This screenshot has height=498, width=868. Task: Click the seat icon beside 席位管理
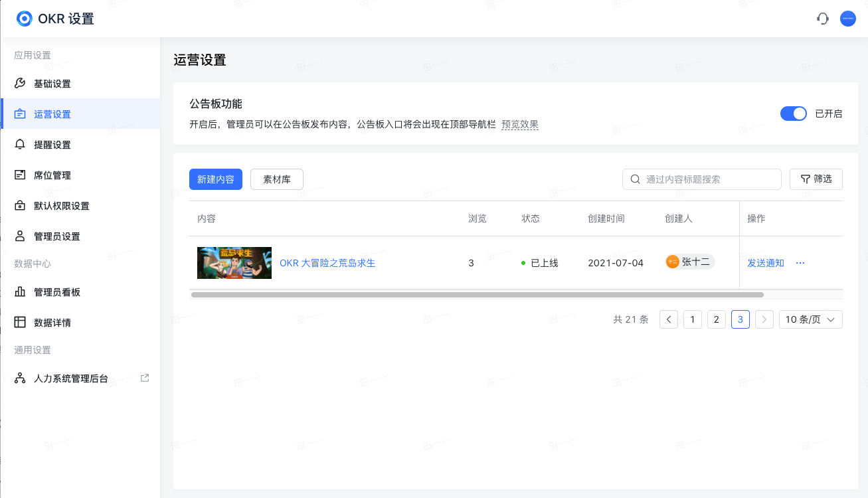pos(20,175)
